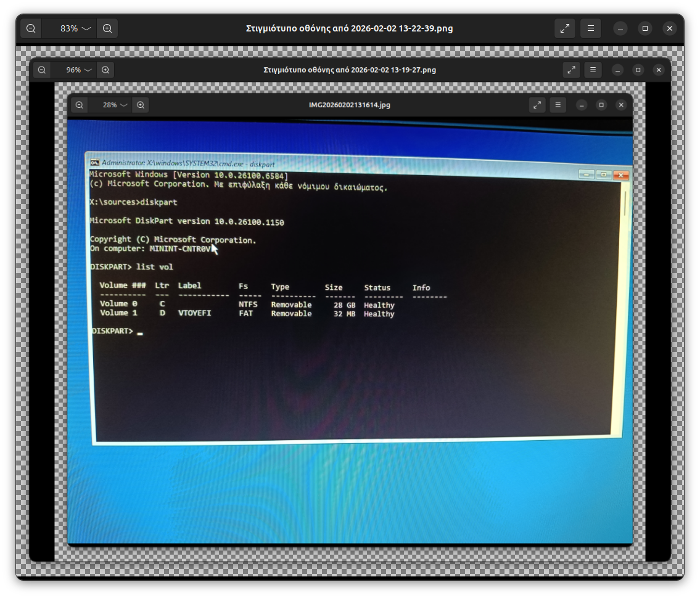The height and width of the screenshot is (598, 700).
Task: Enter fullscreen in the IMG20260202131614.jpg window
Action: (x=538, y=105)
